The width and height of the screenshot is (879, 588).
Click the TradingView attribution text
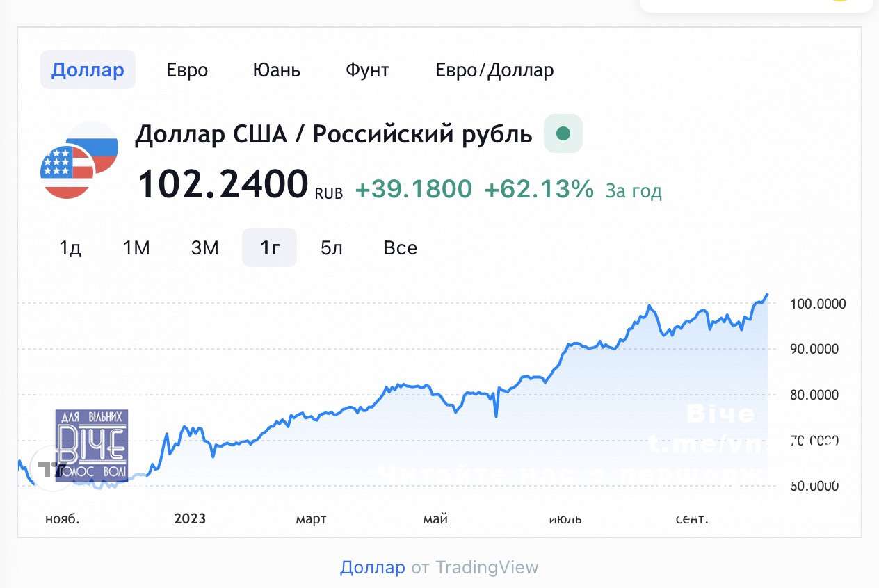(x=487, y=568)
